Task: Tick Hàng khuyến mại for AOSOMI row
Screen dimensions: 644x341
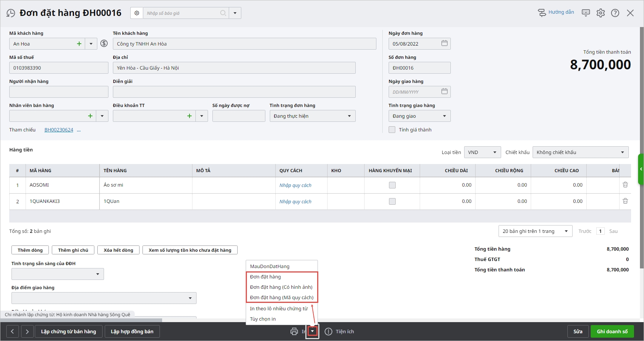Action: coord(392,185)
